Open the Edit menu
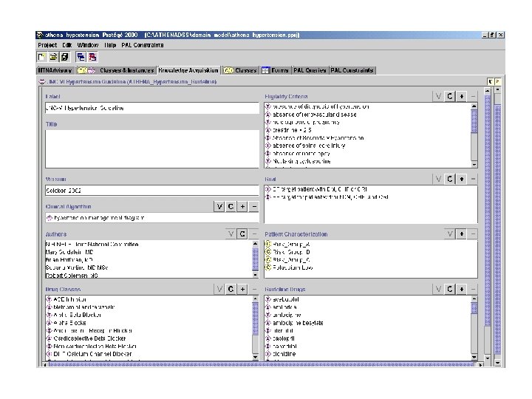Screen dimensions: 532x399 [x=66, y=45]
